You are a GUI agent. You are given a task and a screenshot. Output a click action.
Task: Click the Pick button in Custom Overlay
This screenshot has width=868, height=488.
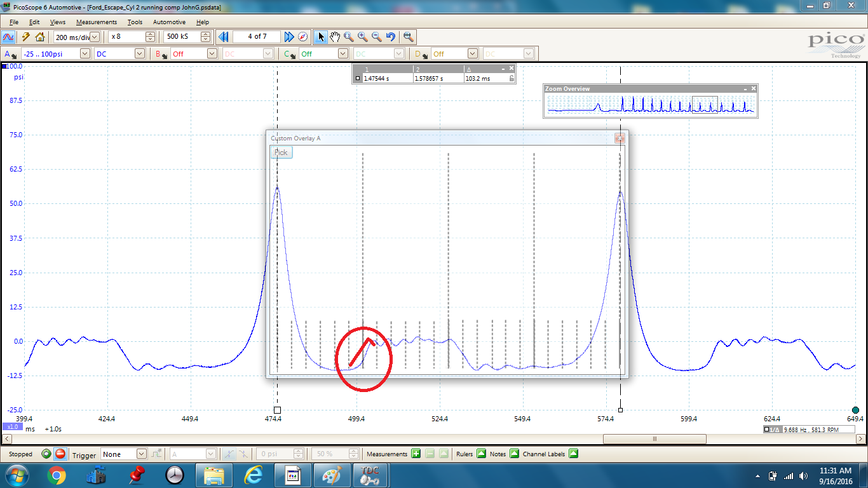coord(281,152)
